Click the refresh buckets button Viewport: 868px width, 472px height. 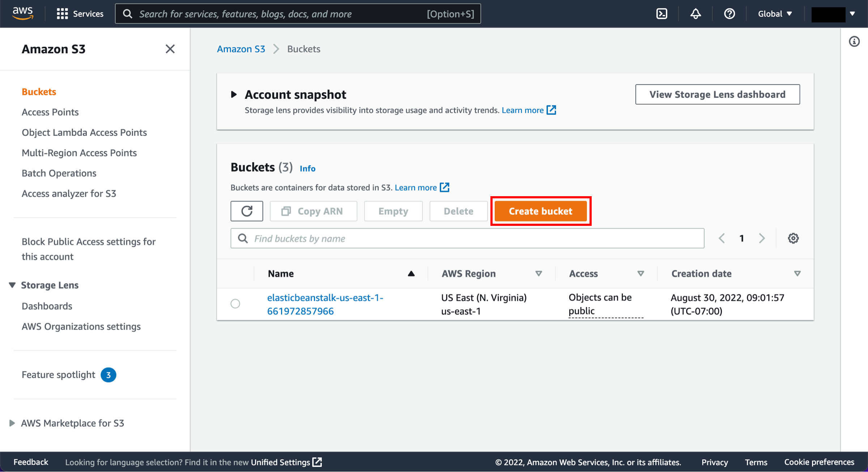click(247, 211)
